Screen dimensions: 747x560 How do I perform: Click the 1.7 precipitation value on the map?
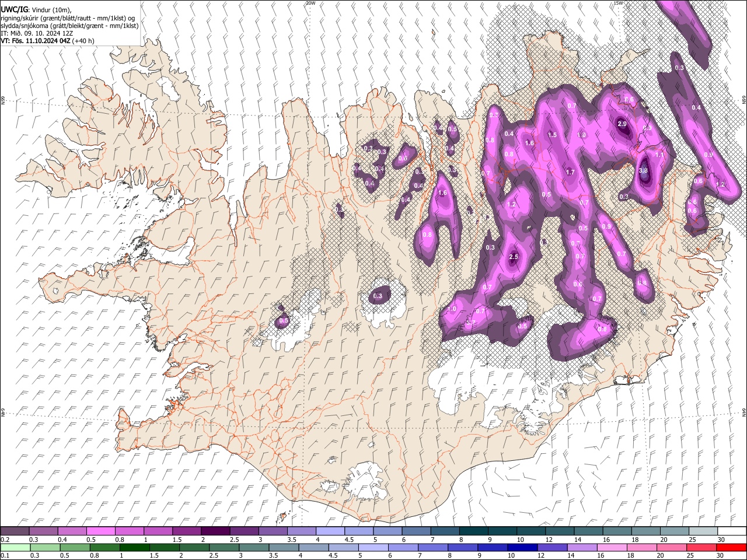tap(570, 172)
